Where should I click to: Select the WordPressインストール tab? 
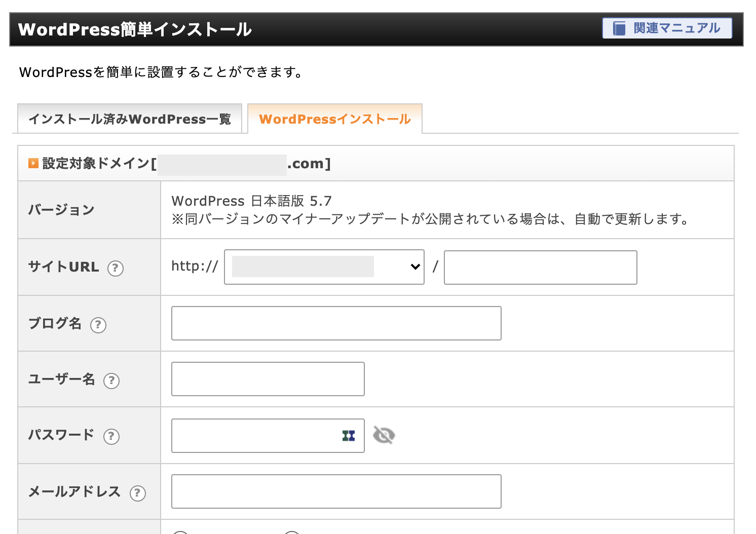tap(334, 119)
